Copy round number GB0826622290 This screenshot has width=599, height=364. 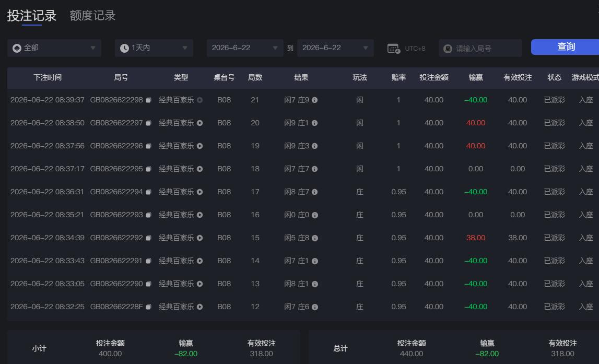click(149, 284)
